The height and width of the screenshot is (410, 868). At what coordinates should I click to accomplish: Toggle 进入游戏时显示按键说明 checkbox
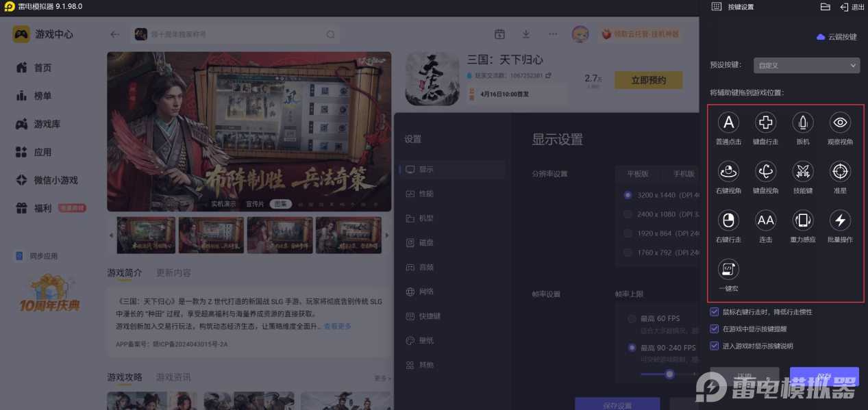715,346
